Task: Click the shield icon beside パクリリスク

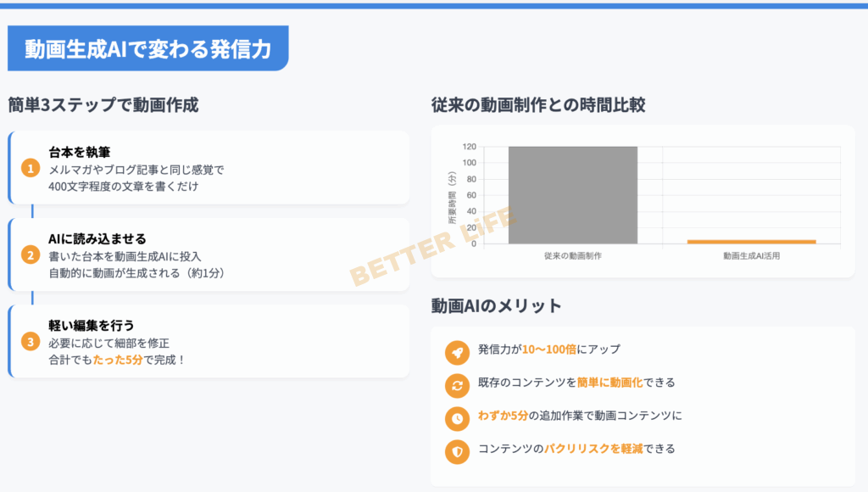Action: tap(457, 451)
